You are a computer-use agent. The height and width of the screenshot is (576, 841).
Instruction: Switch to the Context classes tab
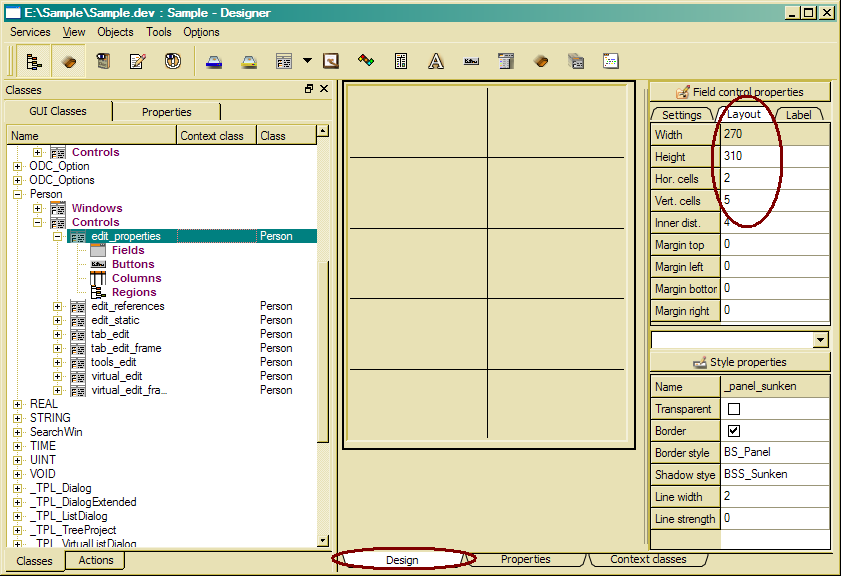(x=648, y=559)
